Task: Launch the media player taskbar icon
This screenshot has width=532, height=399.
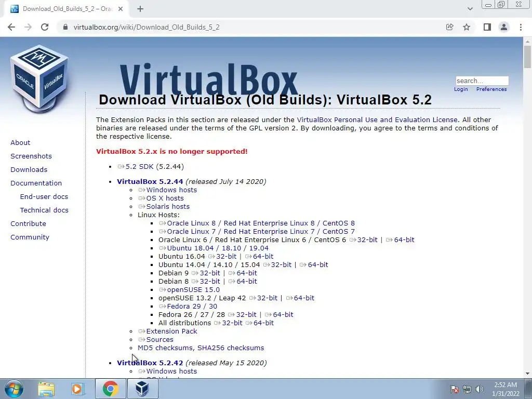Action: click(77, 389)
